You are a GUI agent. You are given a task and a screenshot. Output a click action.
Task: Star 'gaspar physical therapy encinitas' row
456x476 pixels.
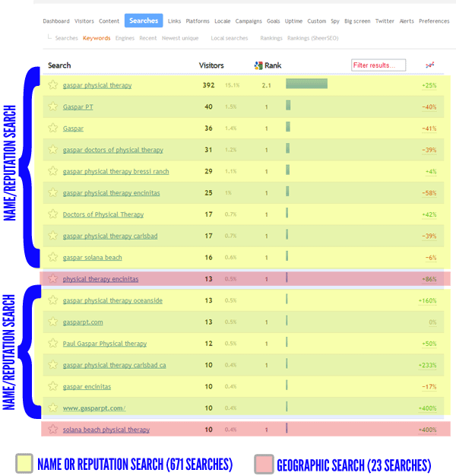click(52, 192)
